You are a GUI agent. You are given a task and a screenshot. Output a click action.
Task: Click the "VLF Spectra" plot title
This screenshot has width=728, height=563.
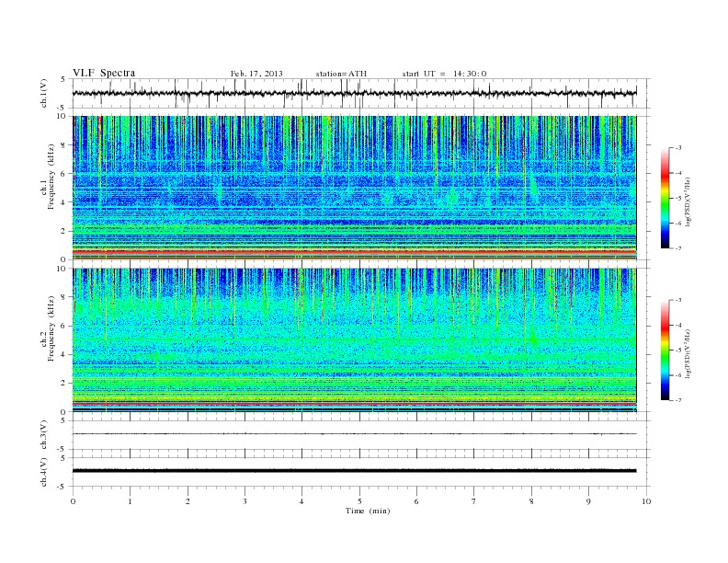(104, 73)
